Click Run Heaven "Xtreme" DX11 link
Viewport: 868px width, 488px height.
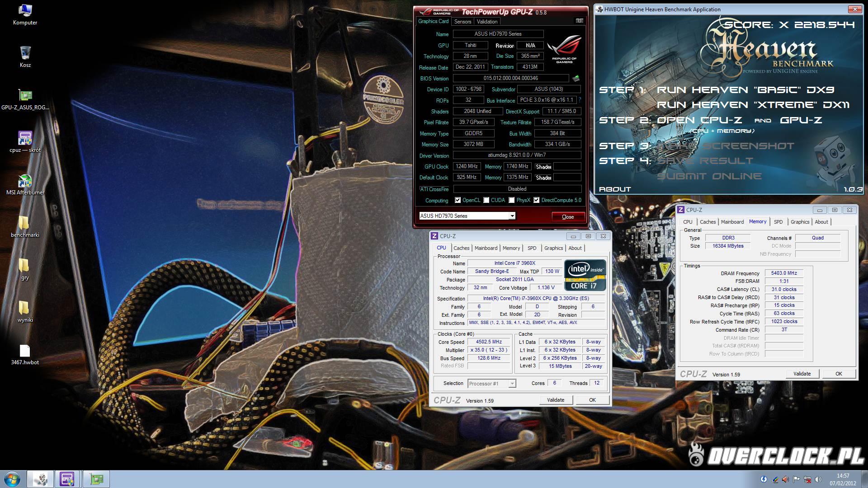753,105
